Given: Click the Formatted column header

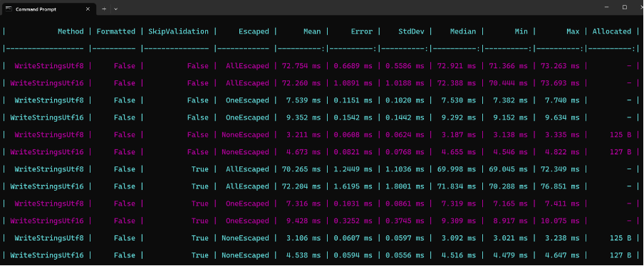Looking at the screenshot, I should pos(116,31).
